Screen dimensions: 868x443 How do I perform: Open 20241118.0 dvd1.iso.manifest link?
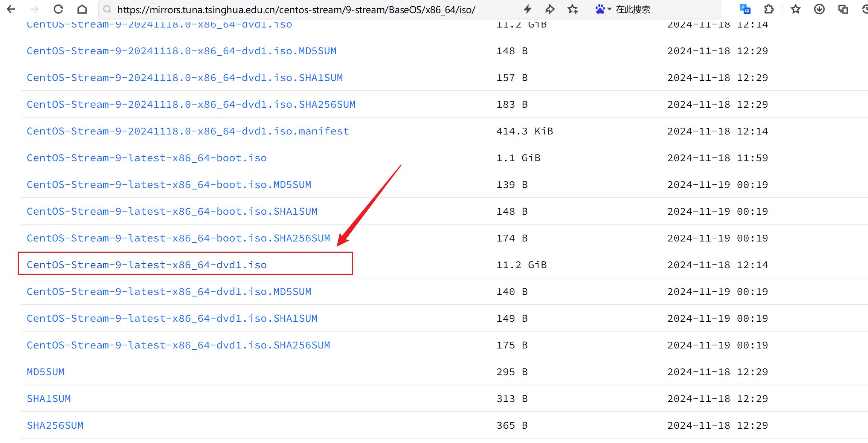coord(188,131)
